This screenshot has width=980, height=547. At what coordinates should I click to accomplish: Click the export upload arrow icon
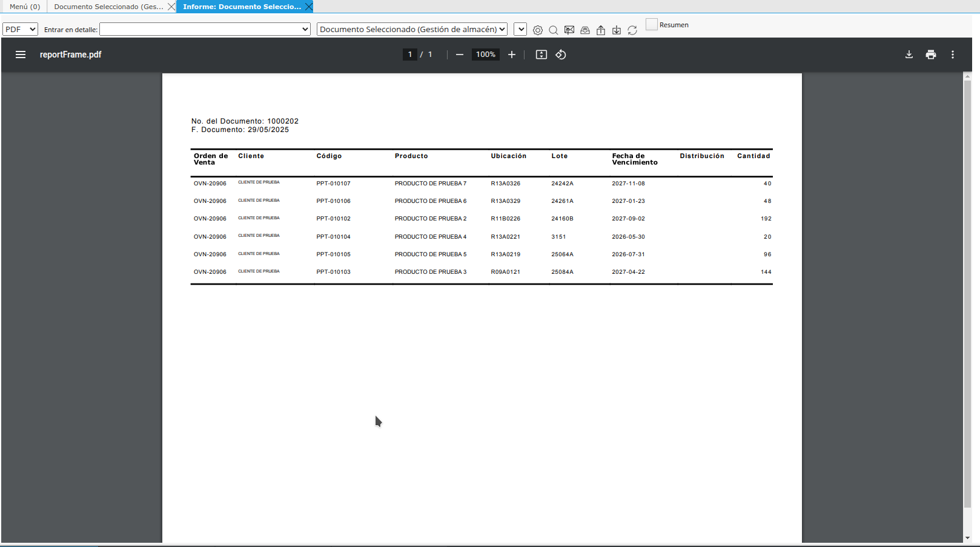pos(601,30)
